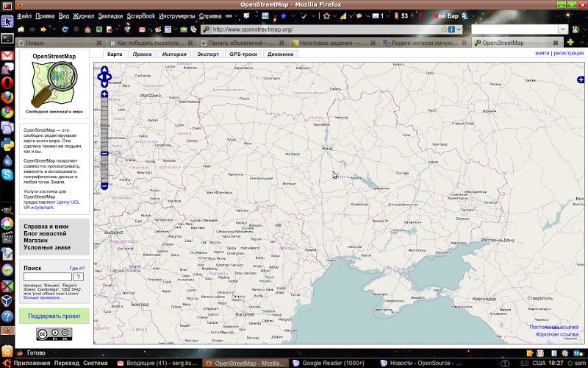588x368 pixels.
Task: Open dropdown beside the blue star icon
Action: (293, 15)
